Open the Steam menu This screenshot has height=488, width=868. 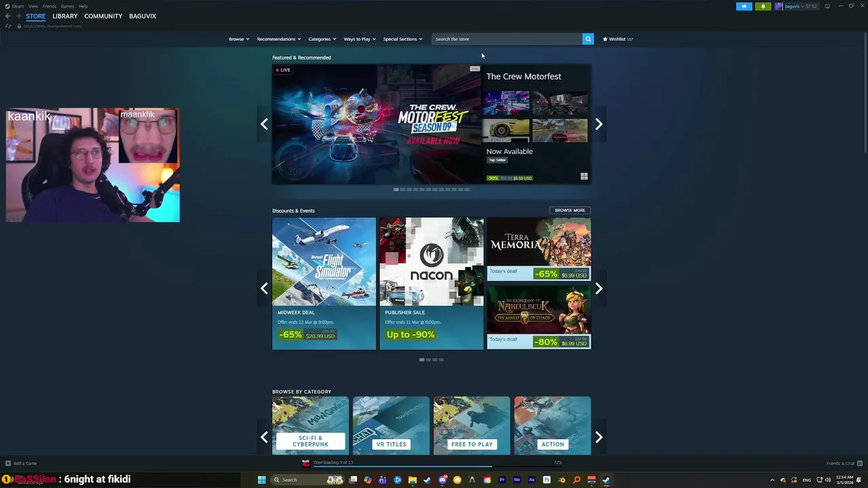pyautogui.click(x=16, y=6)
